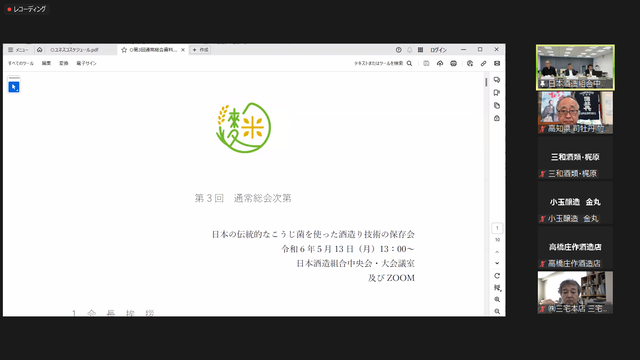Click the share-with-others icon

470,63
